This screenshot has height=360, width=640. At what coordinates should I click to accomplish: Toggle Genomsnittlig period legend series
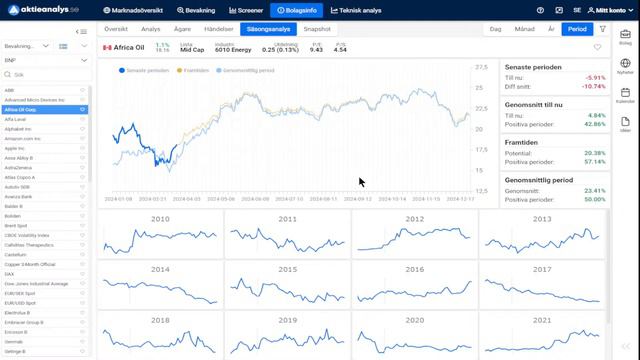coord(245,70)
